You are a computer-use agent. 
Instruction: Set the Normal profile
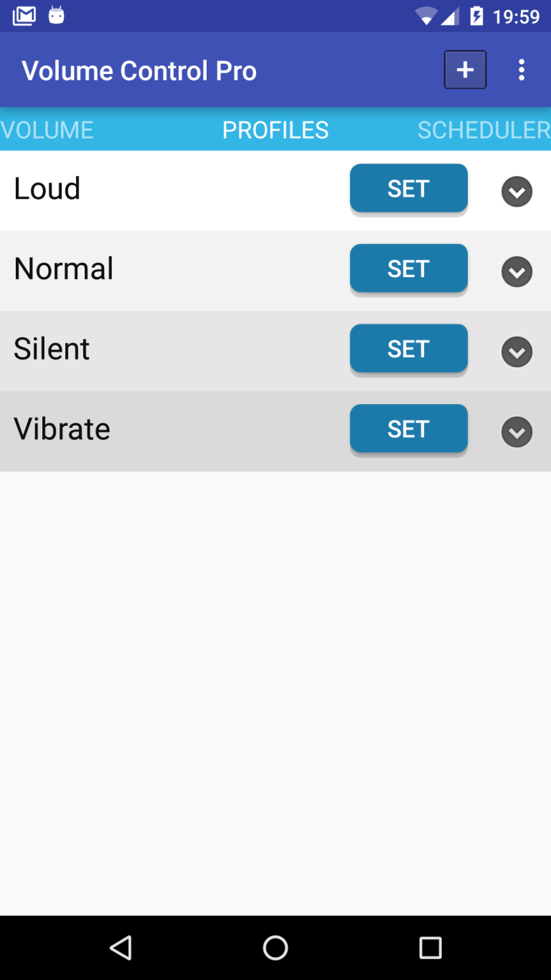(x=408, y=269)
